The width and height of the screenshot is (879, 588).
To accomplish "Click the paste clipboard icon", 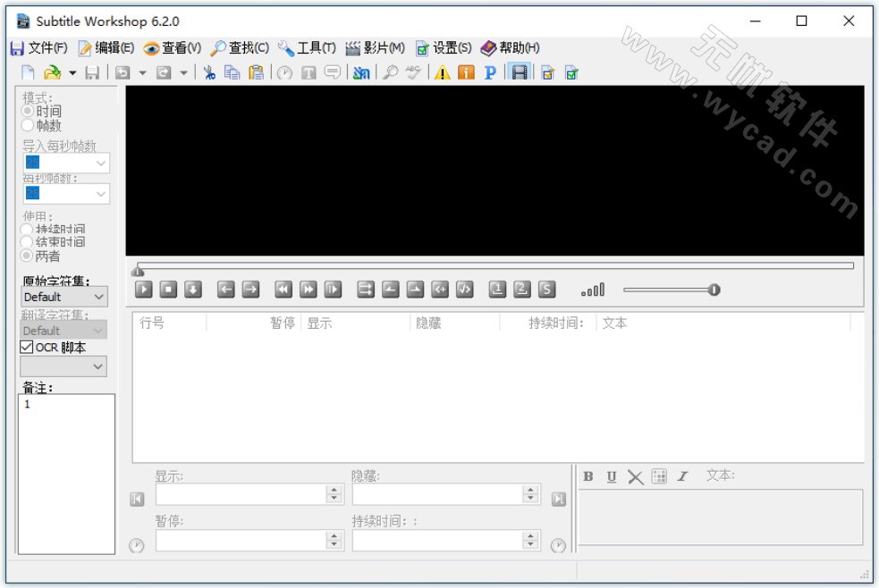I will tap(256, 72).
